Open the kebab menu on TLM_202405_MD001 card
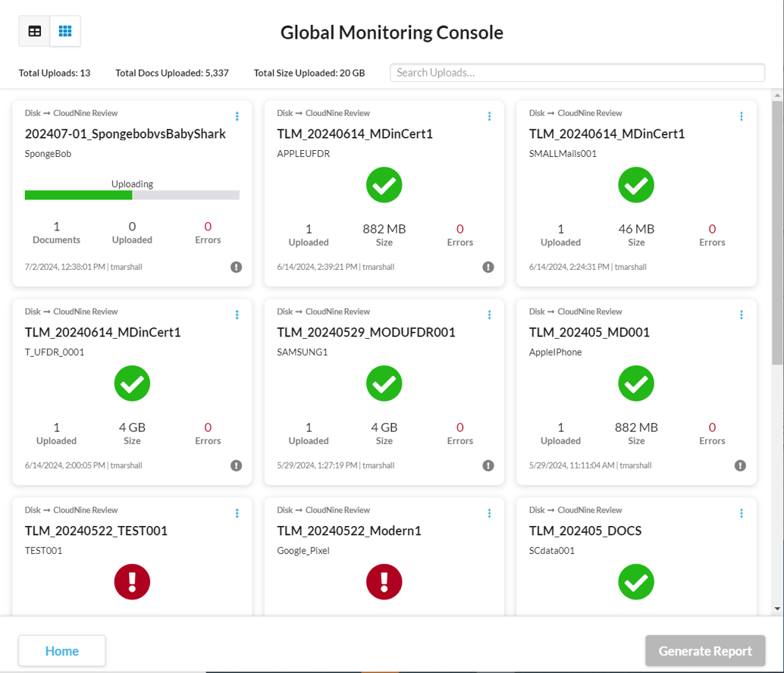The width and height of the screenshot is (784, 673). [x=741, y=315]
